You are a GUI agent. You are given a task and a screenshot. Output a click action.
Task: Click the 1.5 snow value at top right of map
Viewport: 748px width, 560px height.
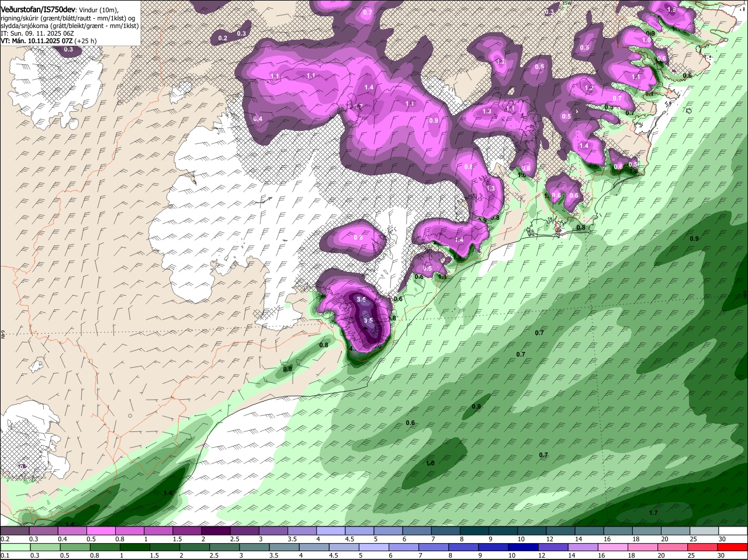pyautogui.click(x=671, y=10)
